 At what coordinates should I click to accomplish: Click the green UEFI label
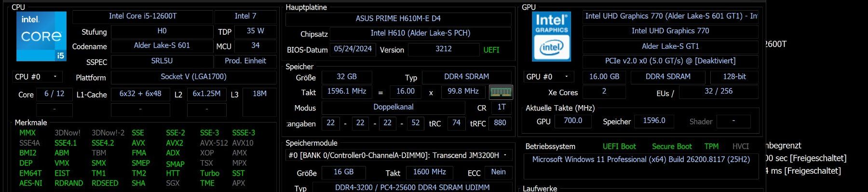491,50
